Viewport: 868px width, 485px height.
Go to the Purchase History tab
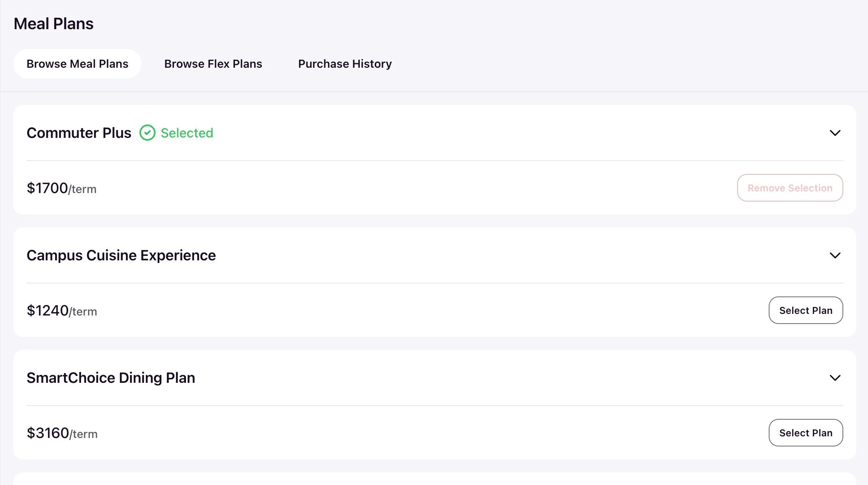pos(345,64)
